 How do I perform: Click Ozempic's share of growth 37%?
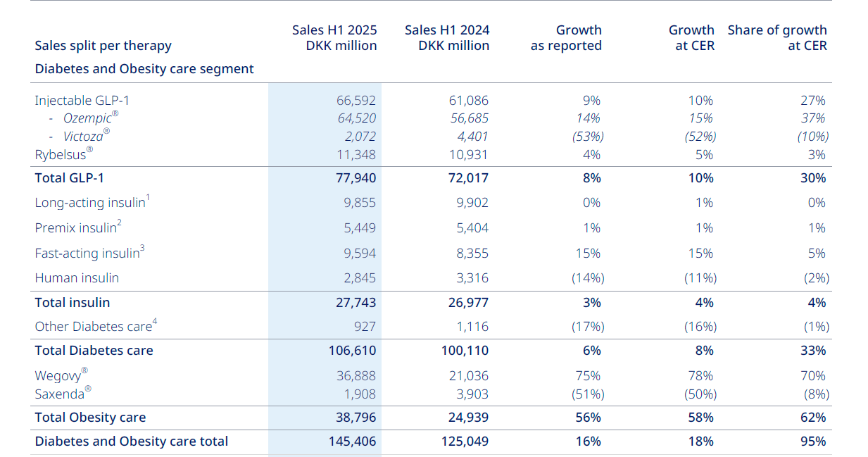813,118
